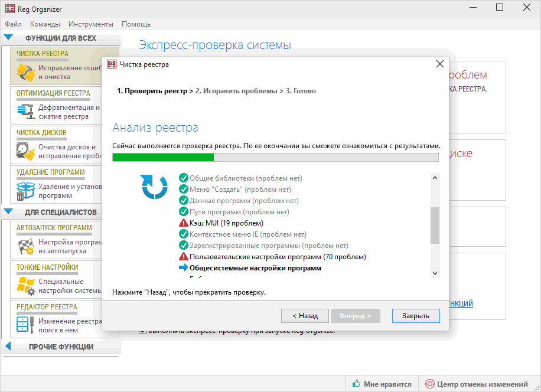Select the ЧИСТКА РЕЕСТРА sidebar heading
Image resolution: width=541 pixels, height=392 pixels.
43,54
